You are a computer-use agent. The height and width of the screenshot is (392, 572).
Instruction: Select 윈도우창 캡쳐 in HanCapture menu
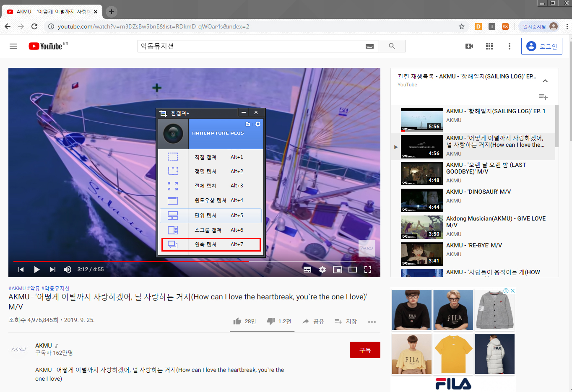click(x=211, y=200)
